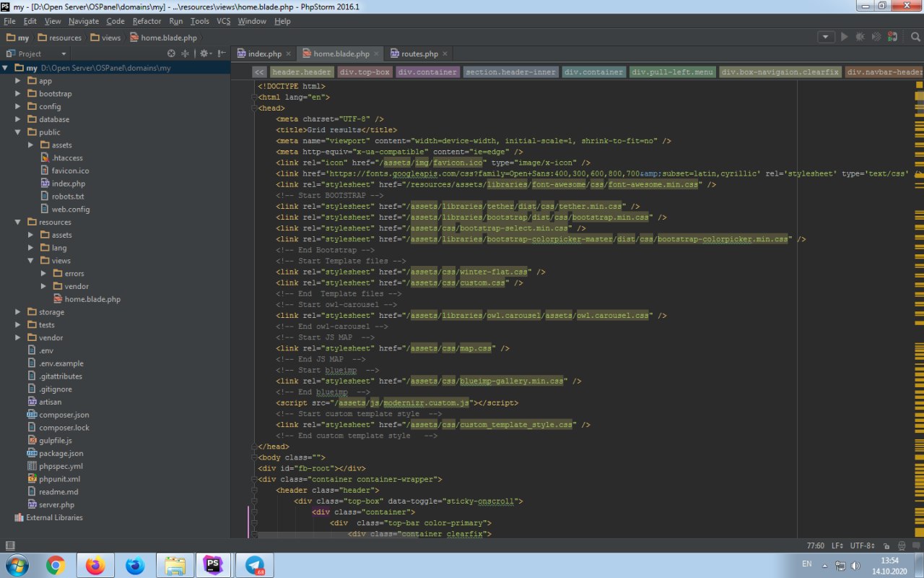Open the File menu
Image resolution: width=924 pixels, height=578 pixels.
coord(9,21)
